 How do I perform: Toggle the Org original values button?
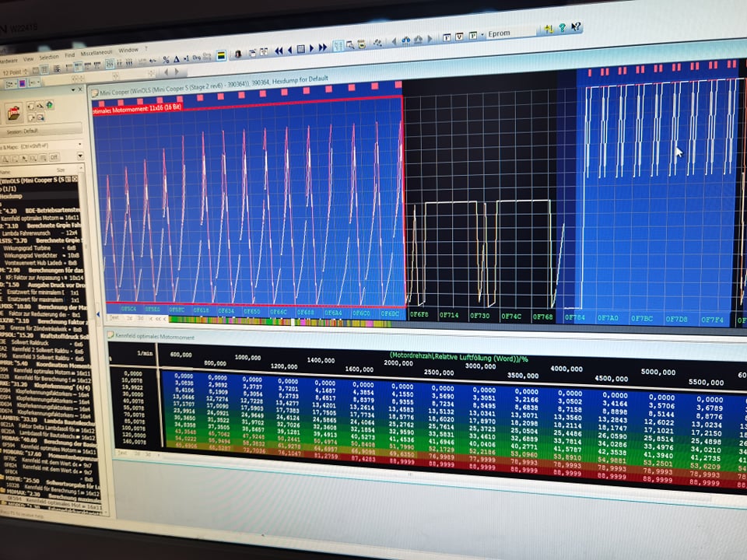[x=197, y=58]
